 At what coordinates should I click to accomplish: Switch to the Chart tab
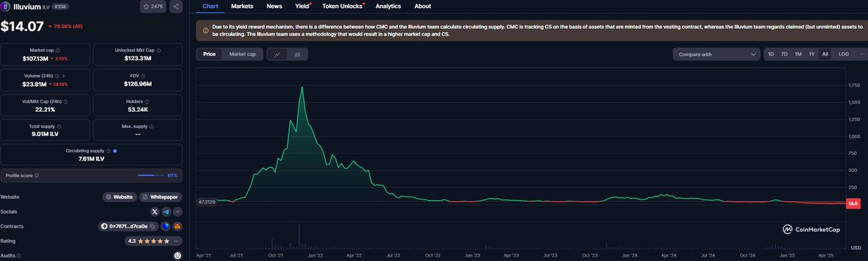(210, 6)
